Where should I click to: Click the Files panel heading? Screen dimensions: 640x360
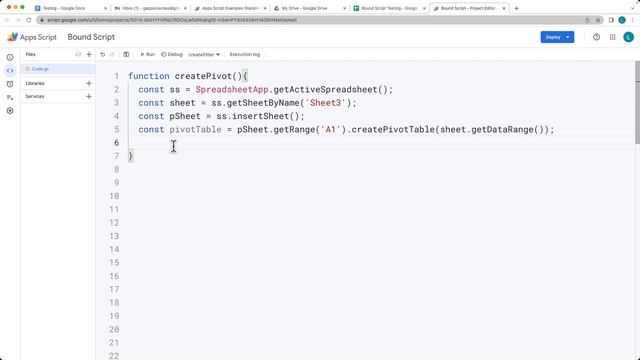[31, 54]
